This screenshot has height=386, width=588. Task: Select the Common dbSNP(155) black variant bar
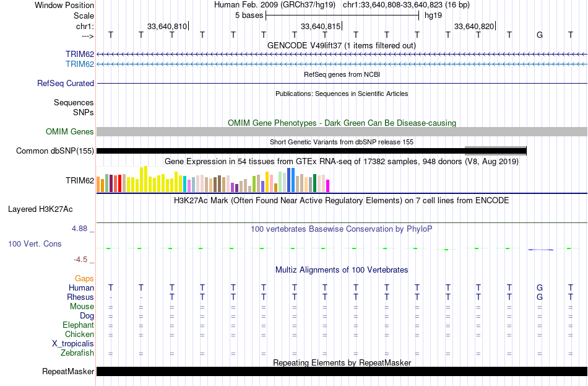(311, 151)
